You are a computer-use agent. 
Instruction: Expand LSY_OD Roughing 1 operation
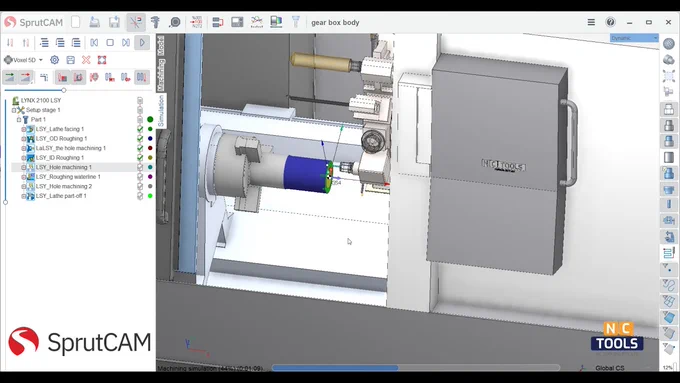23,139
